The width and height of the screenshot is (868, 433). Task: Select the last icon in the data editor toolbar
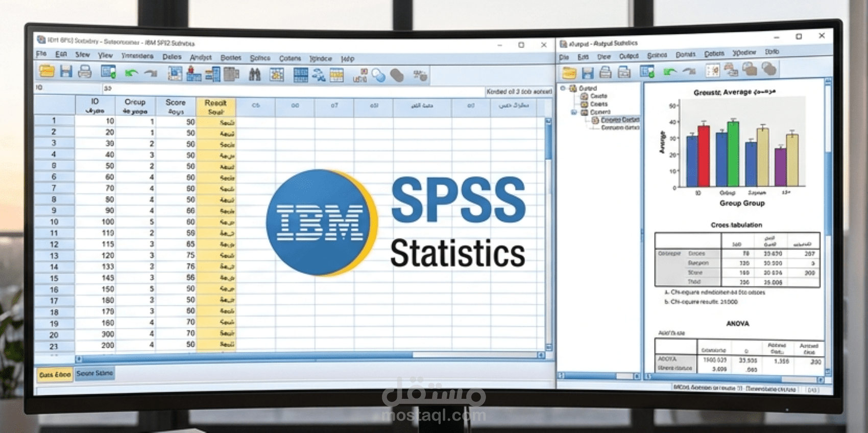tap(420, 77)
